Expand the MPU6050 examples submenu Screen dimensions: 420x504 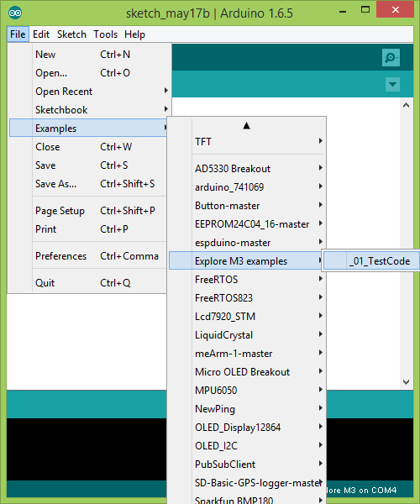246,391
